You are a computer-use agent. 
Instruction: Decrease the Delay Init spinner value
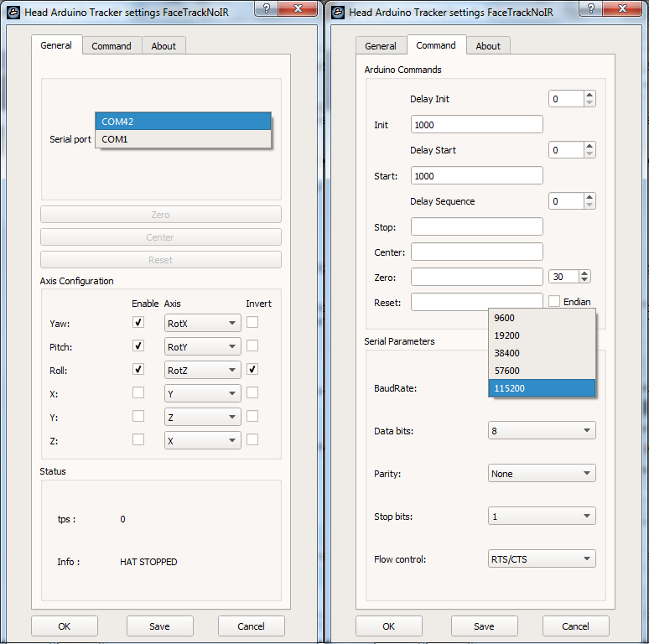click(589, 102)
